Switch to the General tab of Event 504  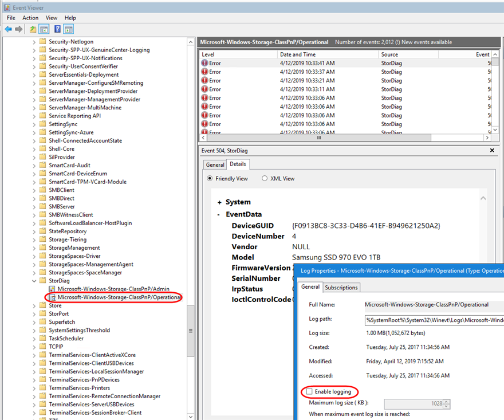coord(215,164)
